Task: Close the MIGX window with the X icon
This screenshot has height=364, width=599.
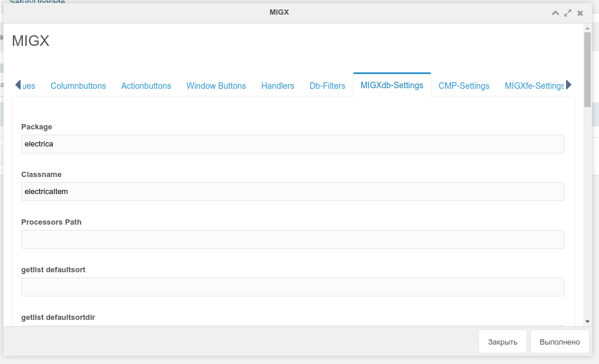Action: point(580,13)
